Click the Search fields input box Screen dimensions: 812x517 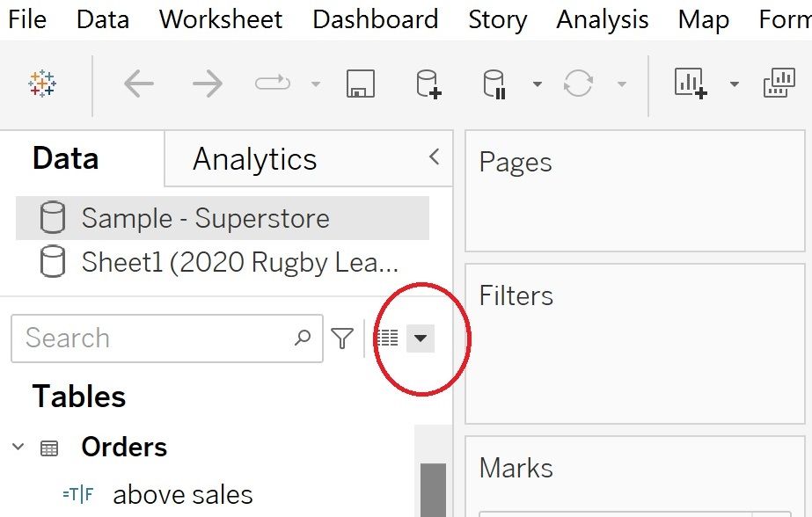[154, 338]
